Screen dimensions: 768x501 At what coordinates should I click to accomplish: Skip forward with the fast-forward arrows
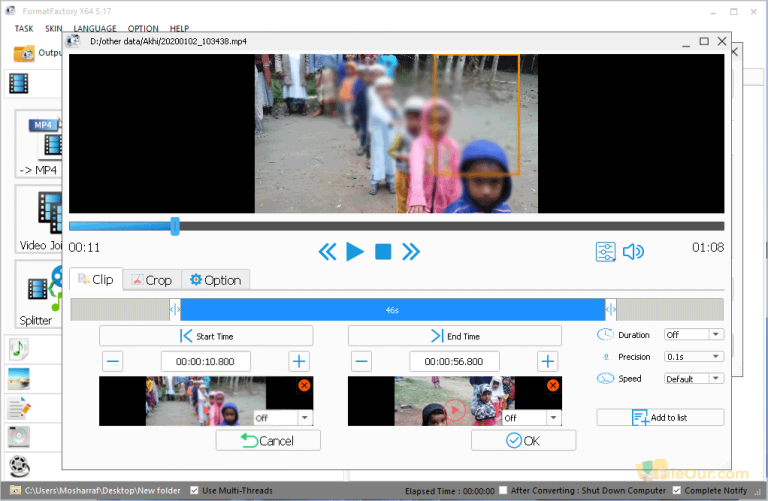(411, 251)
